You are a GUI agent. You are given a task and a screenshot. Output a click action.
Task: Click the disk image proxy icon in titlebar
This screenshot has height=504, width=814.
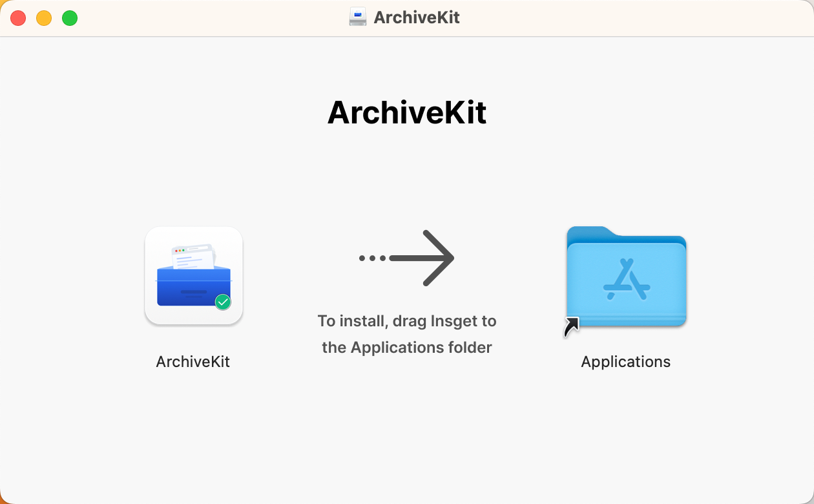click(x=357, y=17)
